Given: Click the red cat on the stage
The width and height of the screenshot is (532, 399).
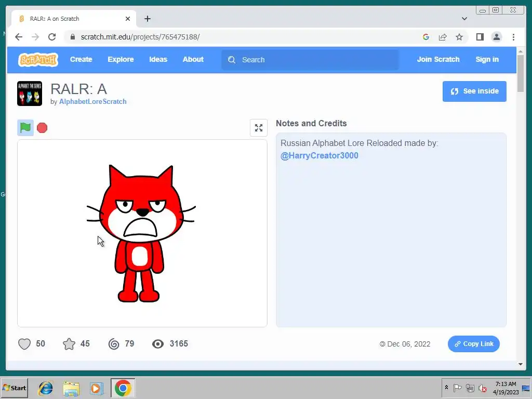Looking at the screenshot, I should click(x=140, y=233).
